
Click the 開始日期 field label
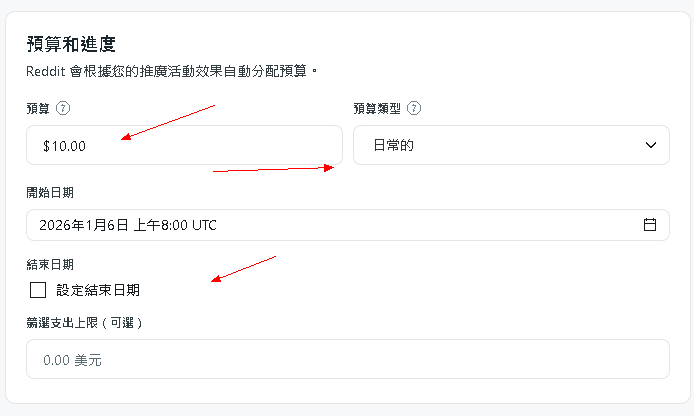[x=50, y=192]
